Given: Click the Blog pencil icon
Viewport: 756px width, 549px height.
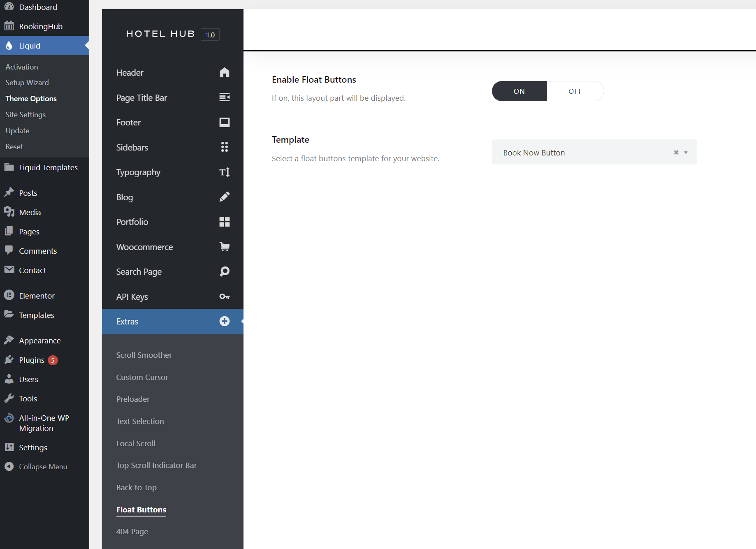Looking at the screenshot, I should coord(224,197).
